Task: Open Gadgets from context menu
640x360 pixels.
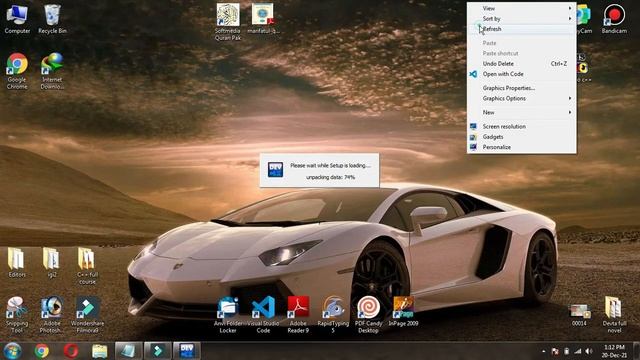Action: 522,137
